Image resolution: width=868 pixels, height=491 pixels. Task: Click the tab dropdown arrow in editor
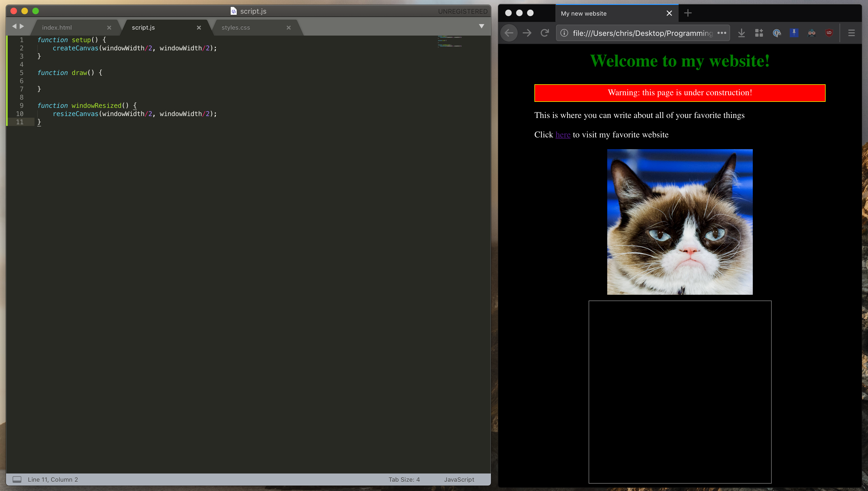[x=482, y=26]
